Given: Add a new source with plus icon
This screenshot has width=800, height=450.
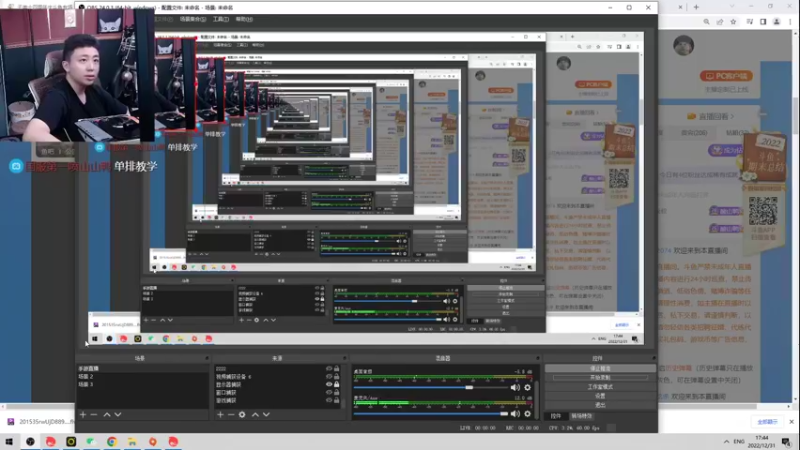Looking at the screenshot, I should click(x=220, y=415).
